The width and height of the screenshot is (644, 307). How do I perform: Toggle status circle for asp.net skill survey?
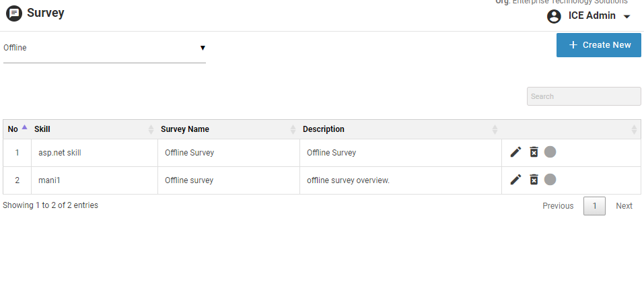(550, 152)
